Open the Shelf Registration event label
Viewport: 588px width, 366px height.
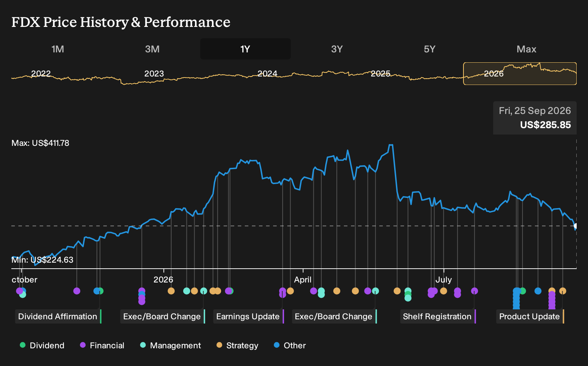tap(438, 316)
